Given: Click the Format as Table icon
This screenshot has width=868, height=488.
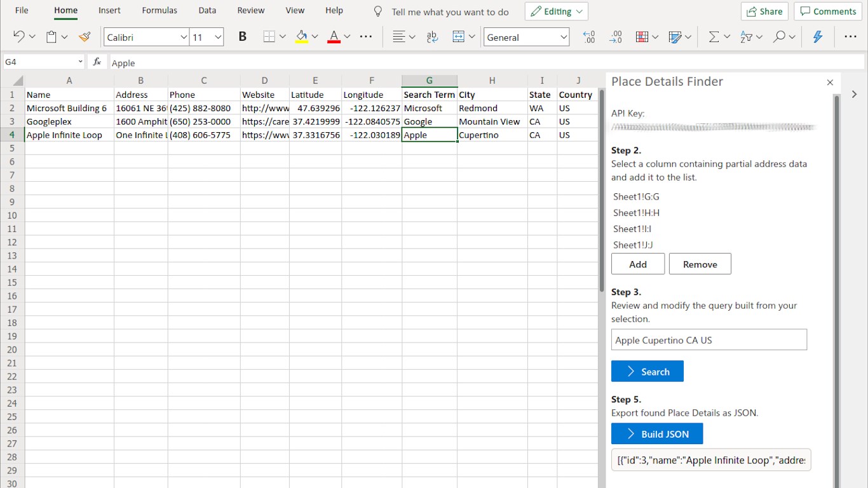Looking at the screenshot, I should [675, 37].
